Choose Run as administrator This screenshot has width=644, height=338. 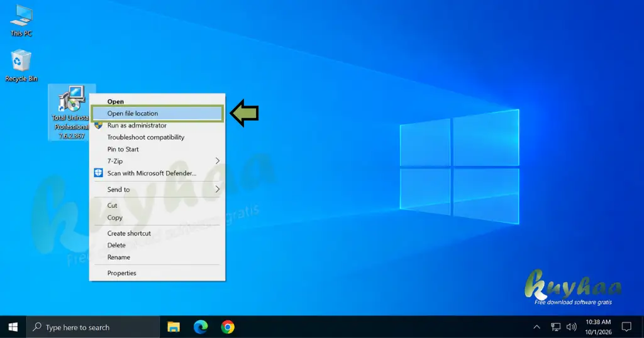tap(157, 125)
